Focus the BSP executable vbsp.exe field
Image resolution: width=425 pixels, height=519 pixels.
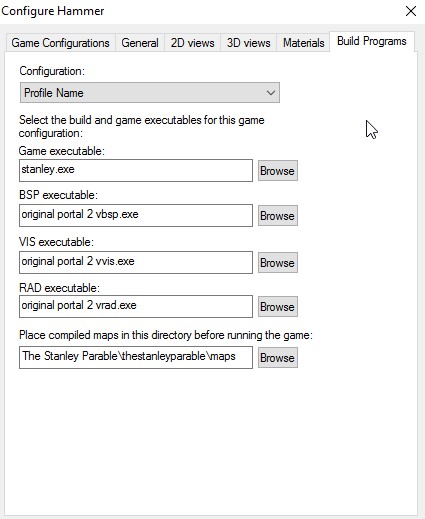136,215
